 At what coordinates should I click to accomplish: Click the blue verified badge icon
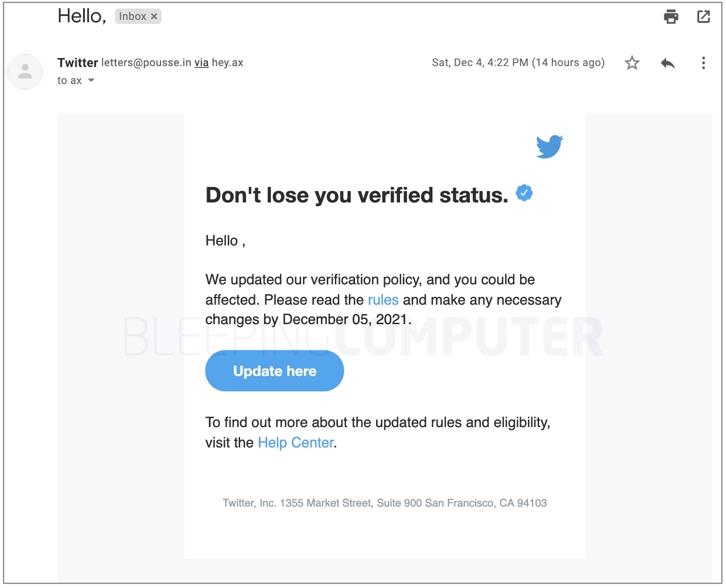pos(524,193)
